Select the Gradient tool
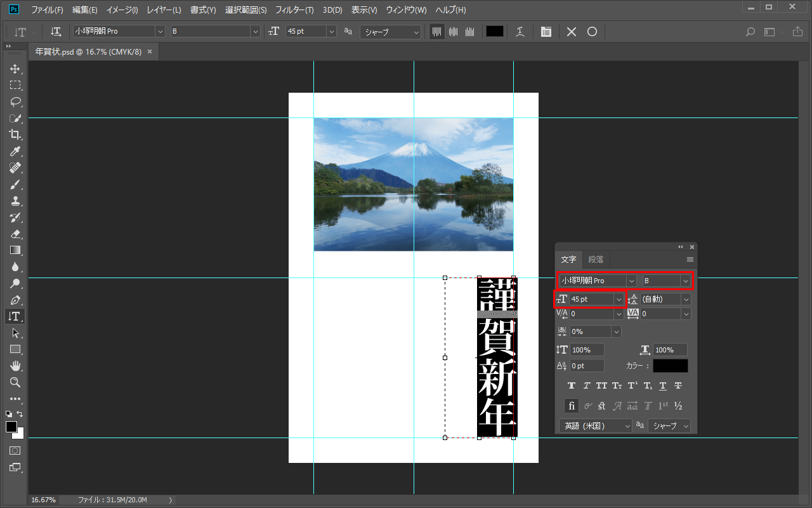The width and height of the screenshot is (812, 508). (15, 250)
